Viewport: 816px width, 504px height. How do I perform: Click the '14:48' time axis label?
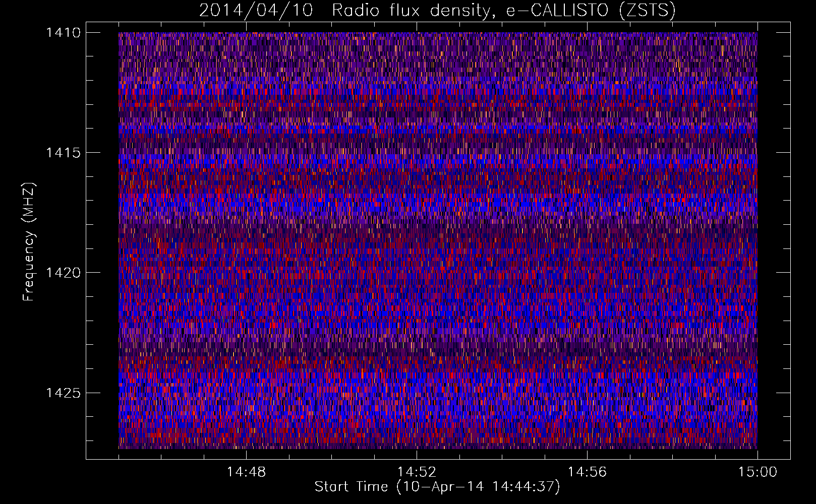coord(246,472)
